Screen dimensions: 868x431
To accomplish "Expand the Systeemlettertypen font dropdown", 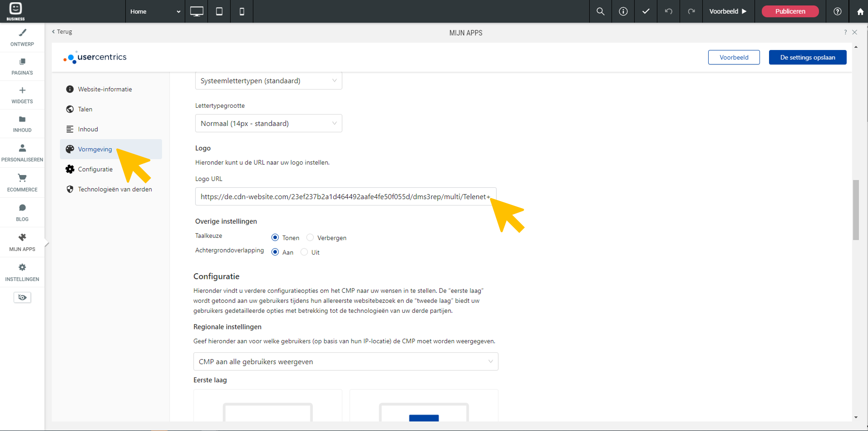I will pos(268,81).
